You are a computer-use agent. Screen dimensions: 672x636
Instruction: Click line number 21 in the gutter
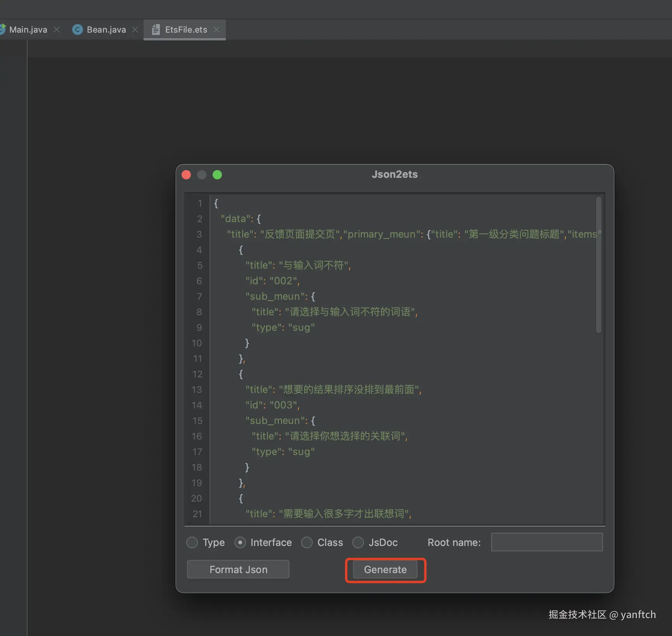click(x=197, y=514)
